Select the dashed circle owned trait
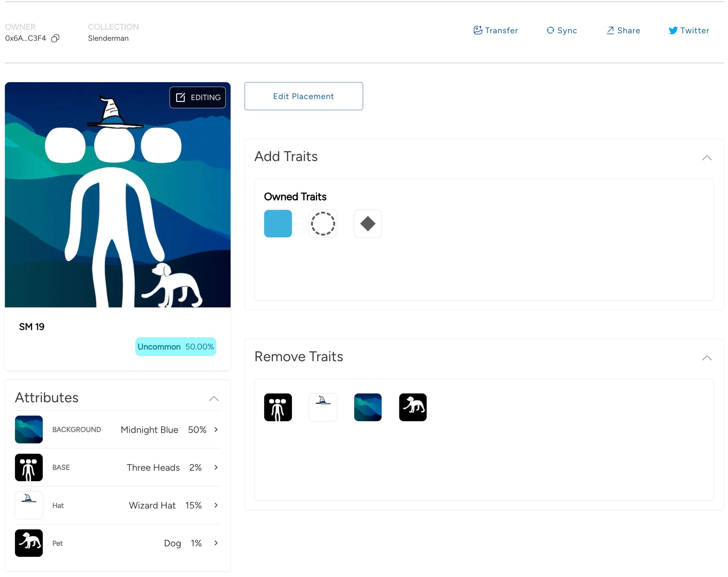The height and width of the screenshot is (577, 728). [323, 223]
